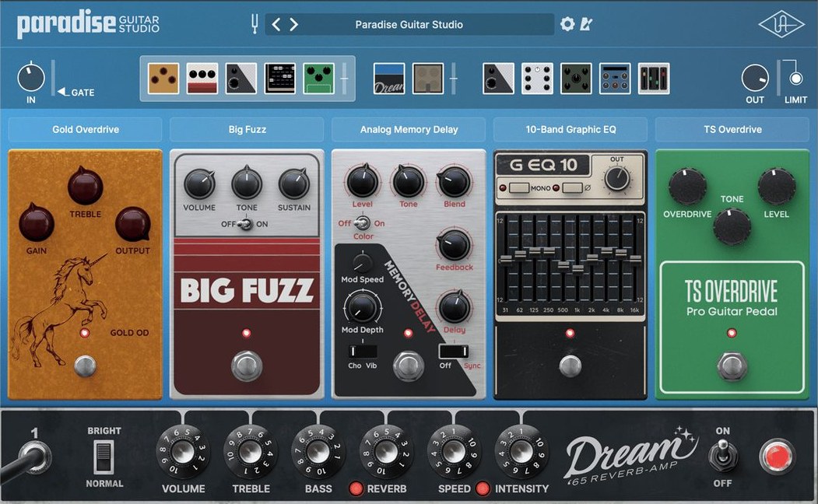818x504 pixels.
Task: Open Paradise Guitar Studio preset menu
Action: (x=409, y=24)
